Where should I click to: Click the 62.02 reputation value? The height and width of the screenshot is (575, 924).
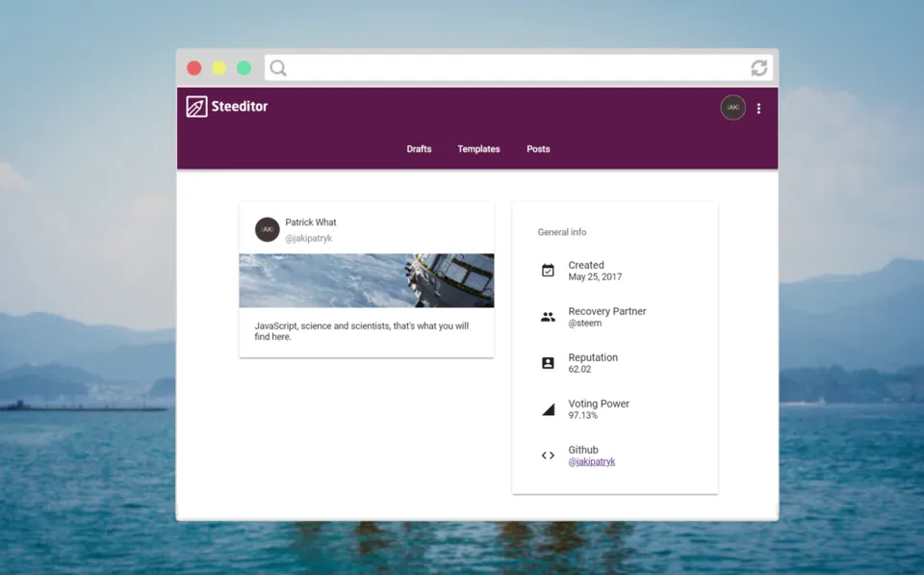click(x=579, y=369)
